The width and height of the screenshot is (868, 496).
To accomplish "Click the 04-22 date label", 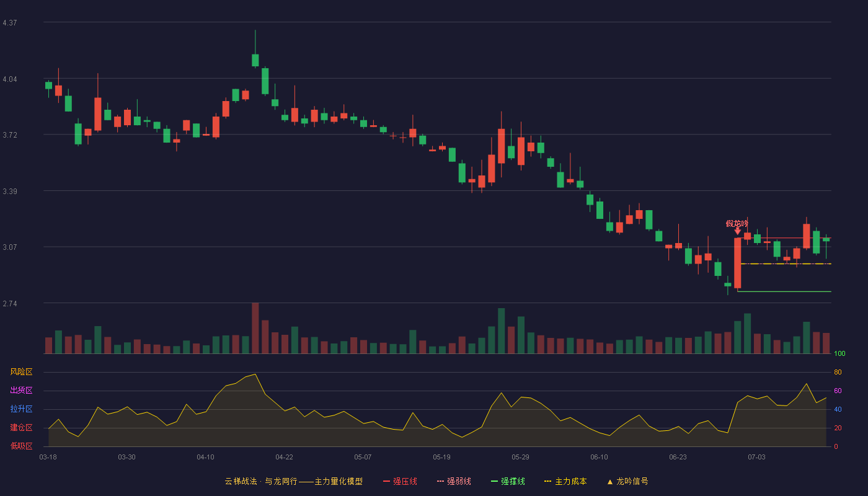I will [284, 457].
